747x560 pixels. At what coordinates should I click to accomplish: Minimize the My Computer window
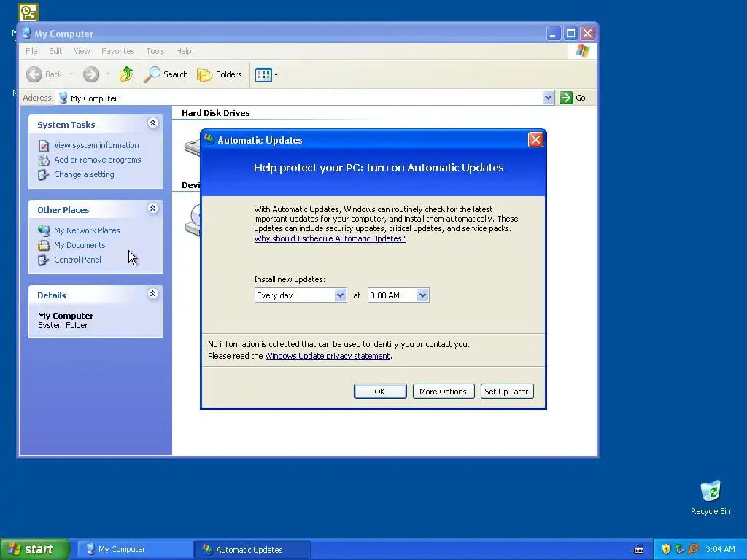(x=553, y=34)
